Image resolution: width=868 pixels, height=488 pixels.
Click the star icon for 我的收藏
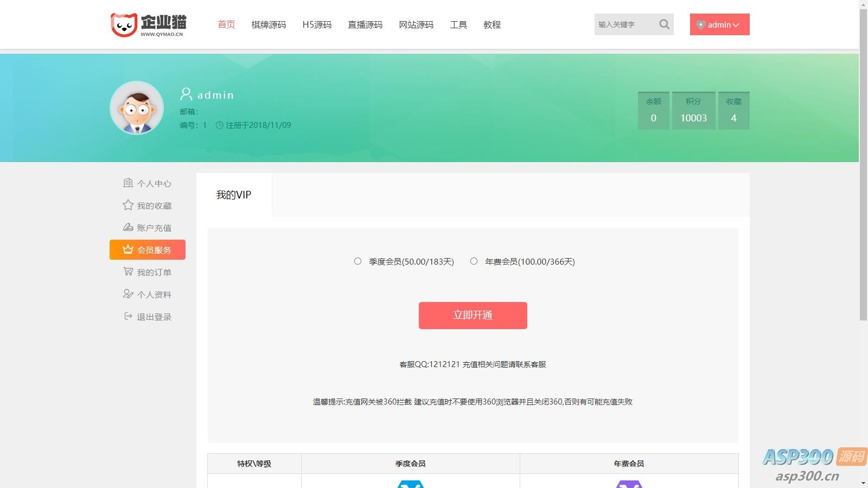point(128,205)
